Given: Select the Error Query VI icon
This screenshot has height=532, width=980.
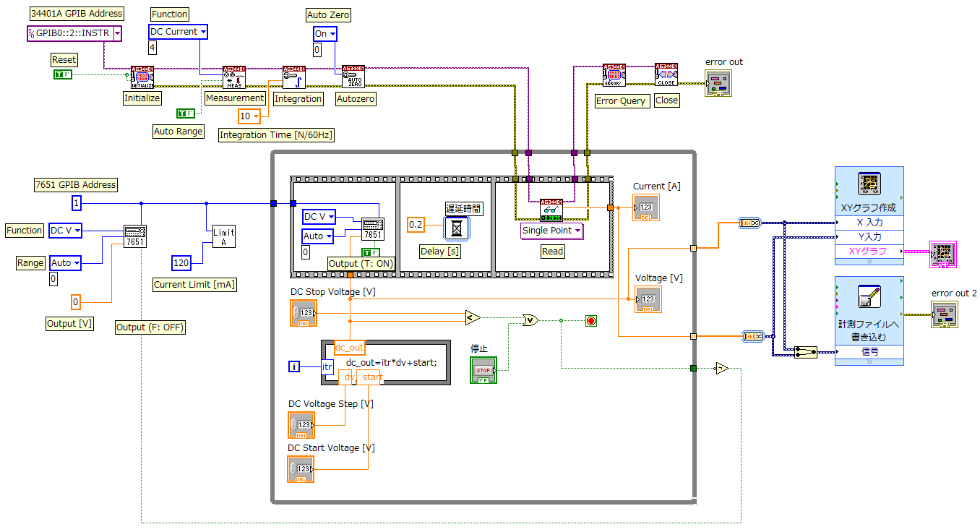Looking at the screenshot, I should 614,75.
